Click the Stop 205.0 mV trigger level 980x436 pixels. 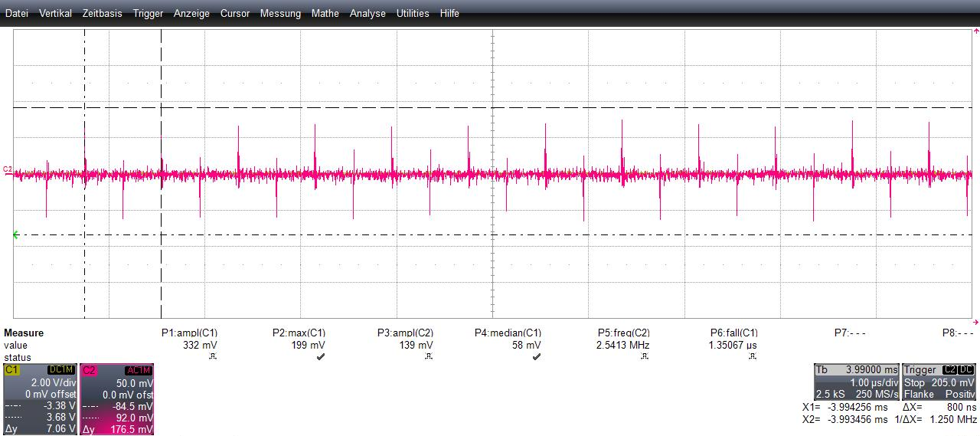(x=939, y=382)
